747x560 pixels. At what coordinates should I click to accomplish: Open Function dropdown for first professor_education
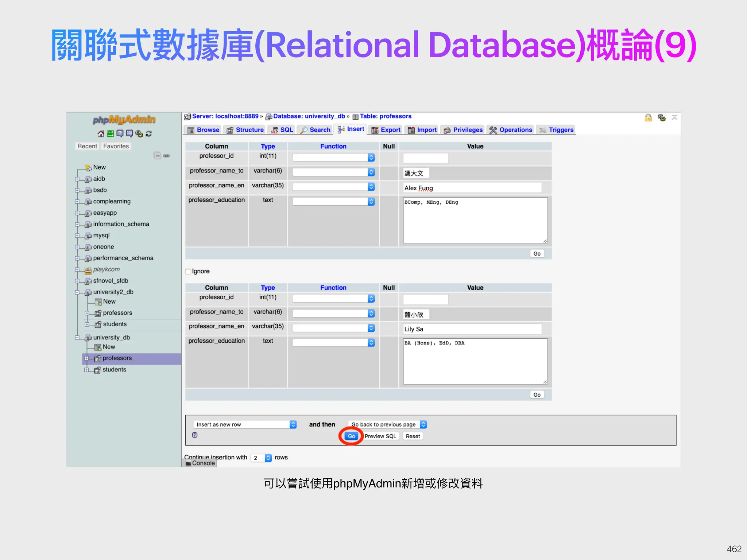[x=333, y=202]
